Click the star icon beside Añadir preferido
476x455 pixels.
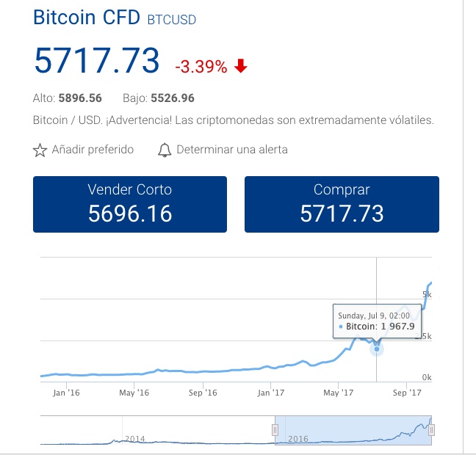[40, 150]
